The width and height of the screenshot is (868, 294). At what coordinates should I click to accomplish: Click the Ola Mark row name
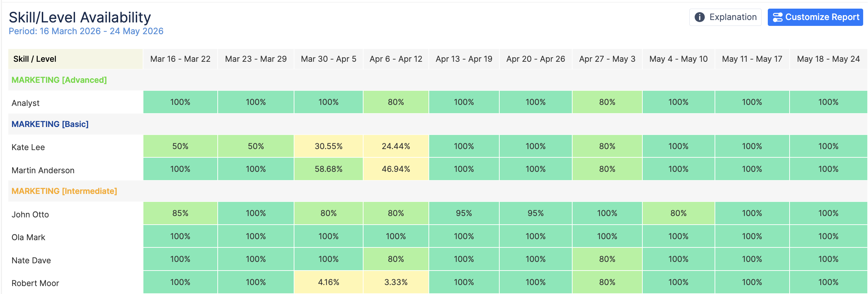tap(28, 237)
